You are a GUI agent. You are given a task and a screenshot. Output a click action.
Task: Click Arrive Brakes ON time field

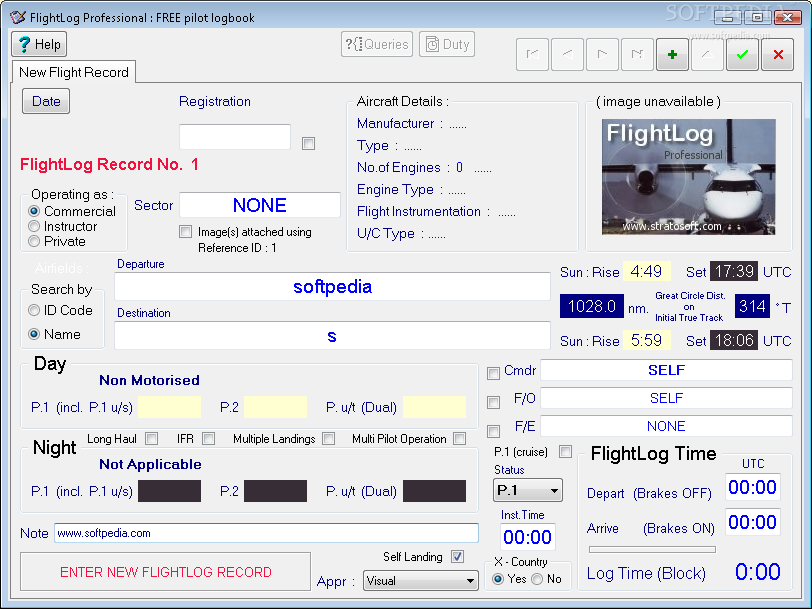(752, 522)
